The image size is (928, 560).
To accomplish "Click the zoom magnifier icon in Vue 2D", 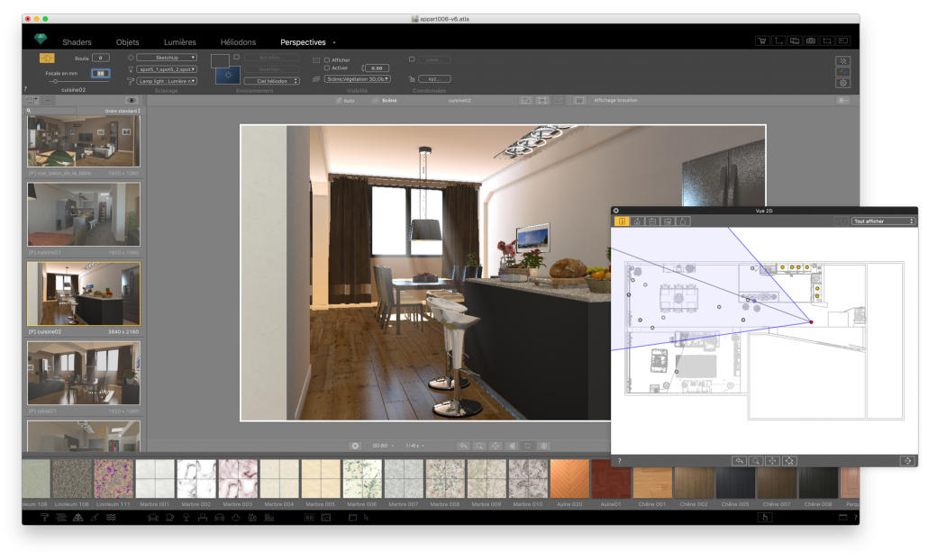I will (x=757, y=461).
